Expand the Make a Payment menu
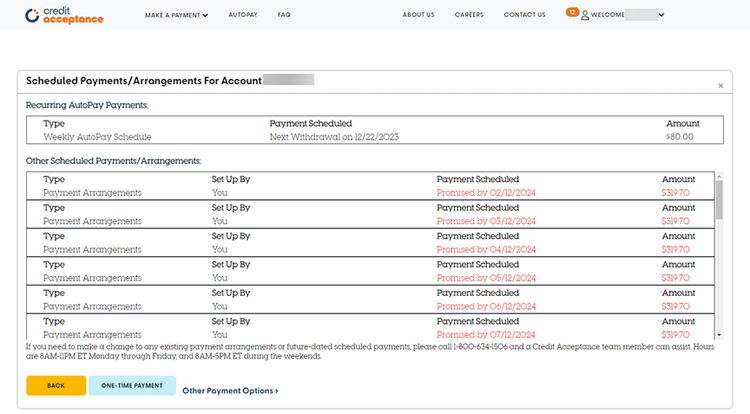 pyautogui.click(x=176, y=15)
